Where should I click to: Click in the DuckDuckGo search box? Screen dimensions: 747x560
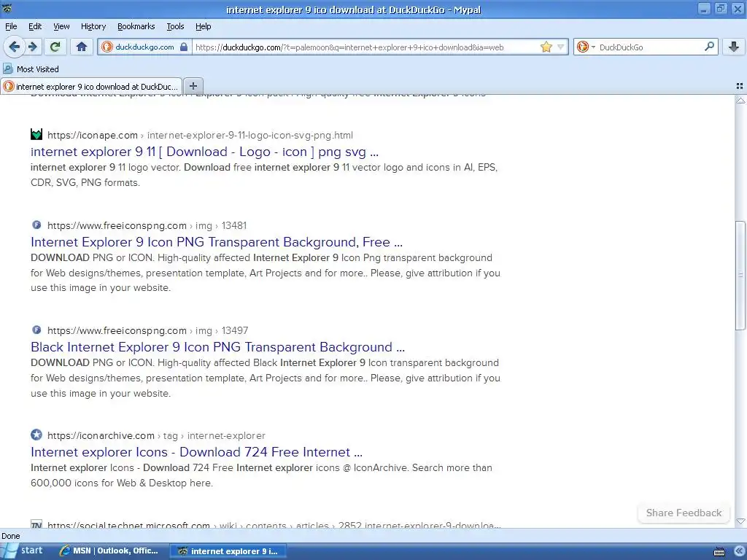click(x=649, y=47)
